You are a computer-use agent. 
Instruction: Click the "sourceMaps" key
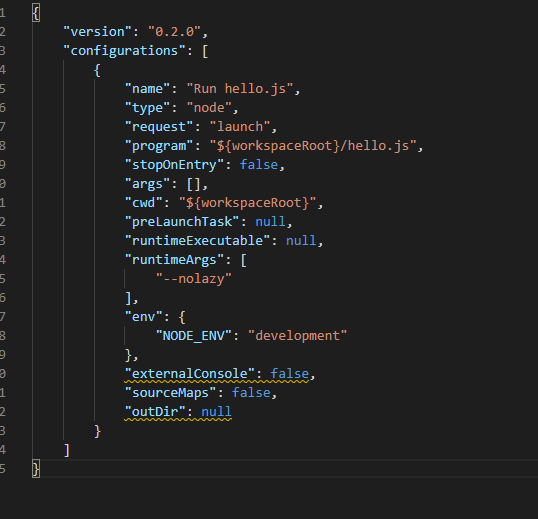171,393
